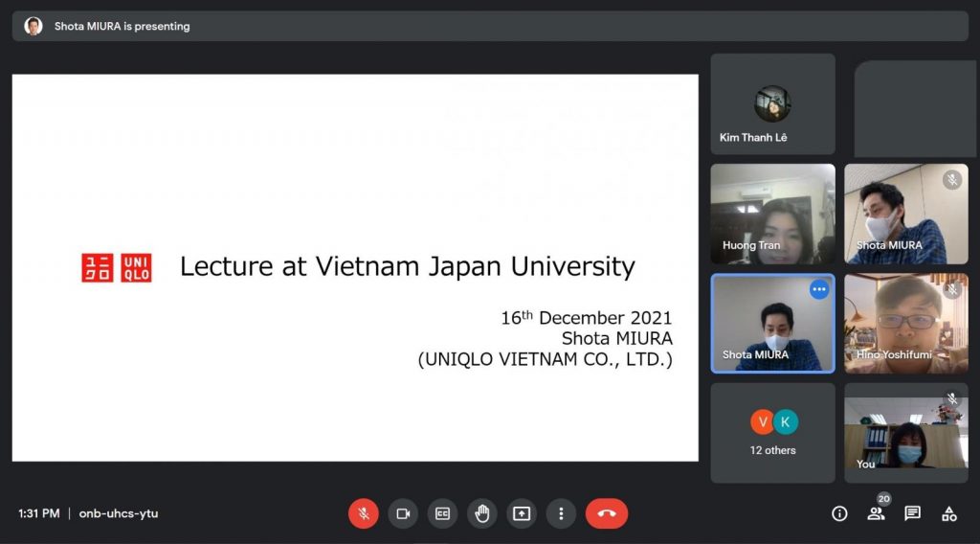The height and width of the screenshot is (544, 980).
Task: Select Kim Thanh Lê participant tile
Action: point(772,103)
